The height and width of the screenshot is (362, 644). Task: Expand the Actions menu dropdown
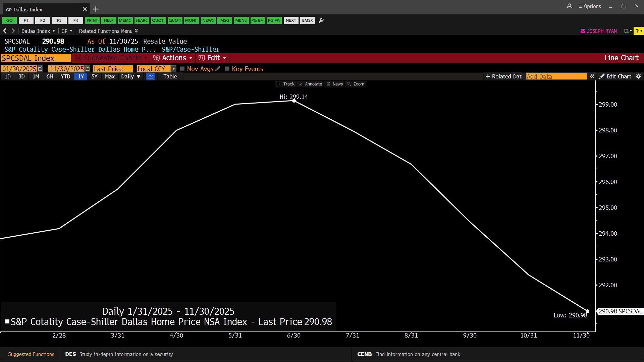173,58
